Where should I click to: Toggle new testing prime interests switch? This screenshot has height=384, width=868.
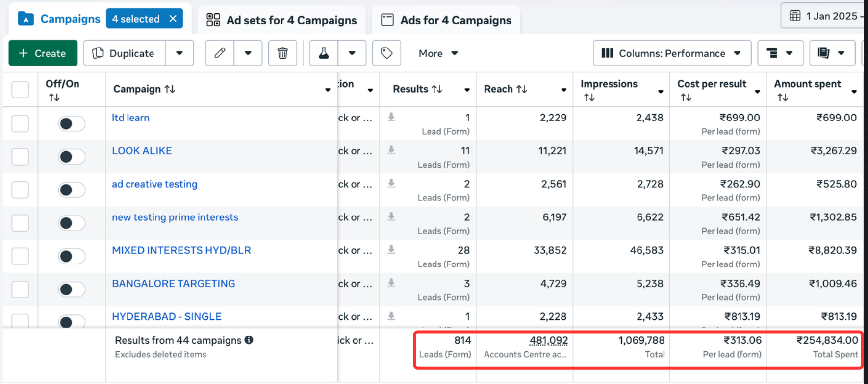click(72, 223)
